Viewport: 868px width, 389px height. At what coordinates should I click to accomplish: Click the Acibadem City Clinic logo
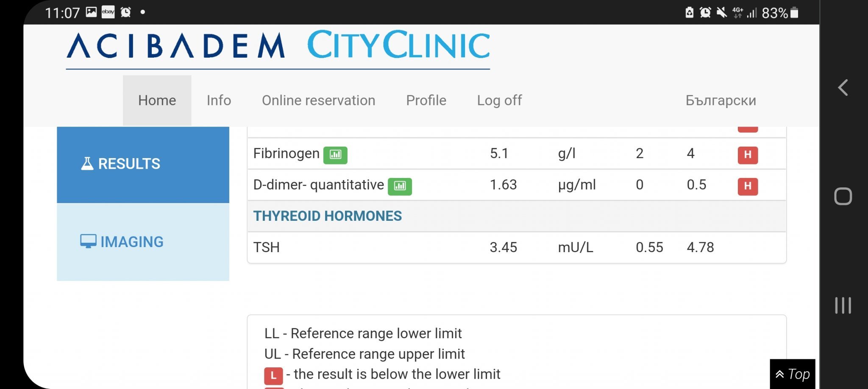[x=278, y=46]
